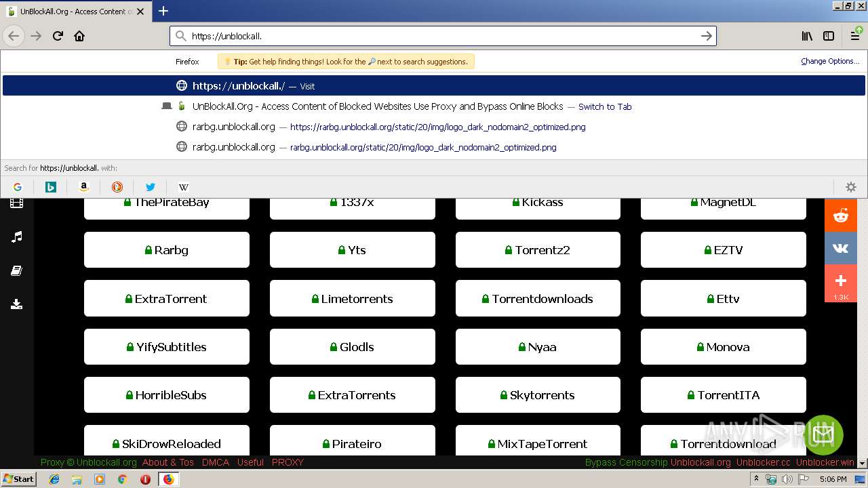
Task: Search with DuckDuckGo engine icon
Action: (x=117, y=187)
